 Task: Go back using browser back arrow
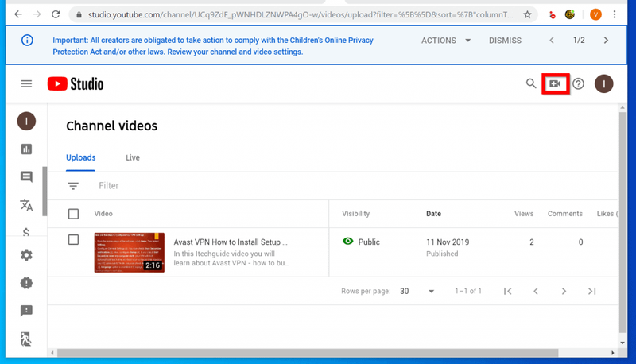pos(18,14)
